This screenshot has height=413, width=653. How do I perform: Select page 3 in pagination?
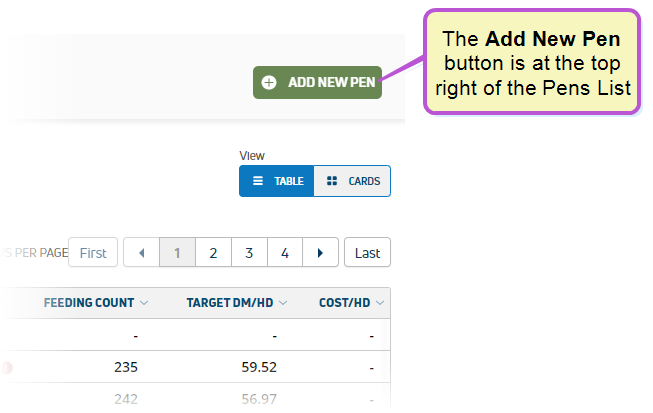coord(249,253)
